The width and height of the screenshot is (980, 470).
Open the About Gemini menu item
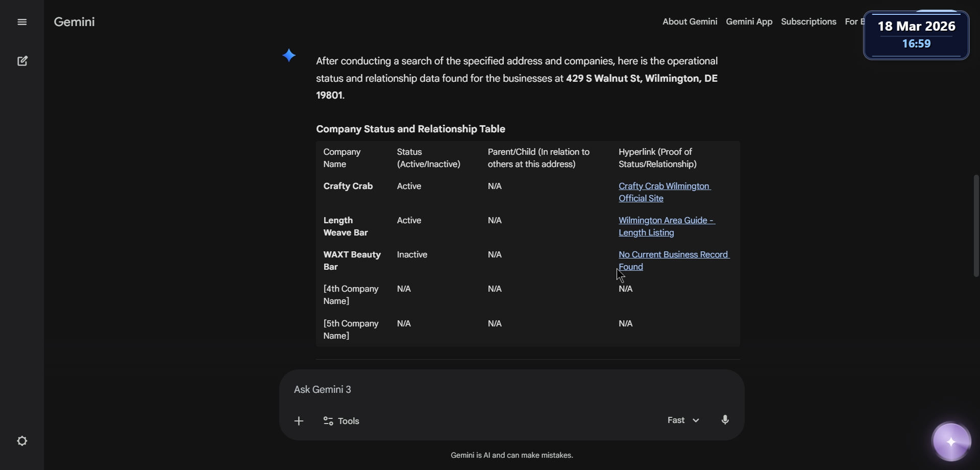point(690,21)
